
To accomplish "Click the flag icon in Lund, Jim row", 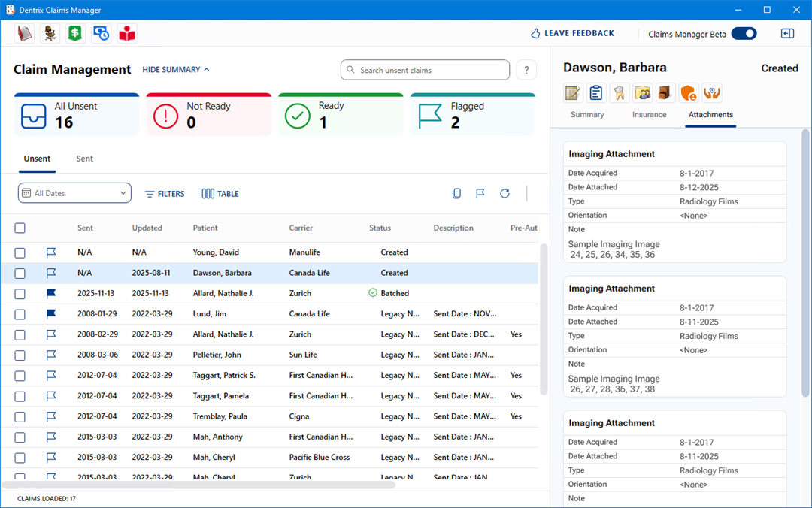I will (x=51, y=314).
